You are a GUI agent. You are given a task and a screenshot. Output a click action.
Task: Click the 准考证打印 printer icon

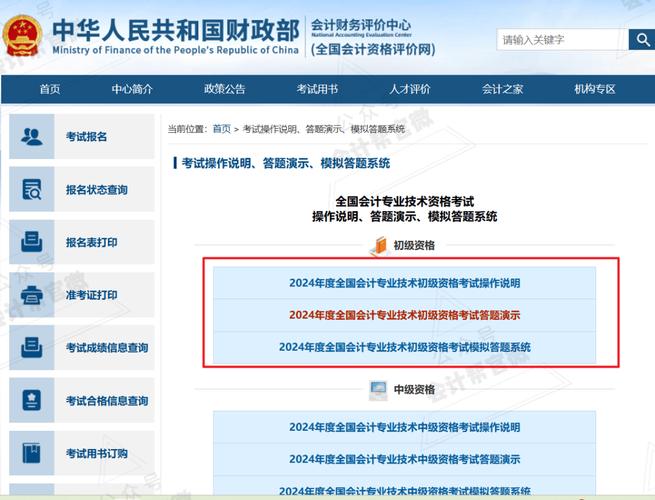(x=32, y=295)
